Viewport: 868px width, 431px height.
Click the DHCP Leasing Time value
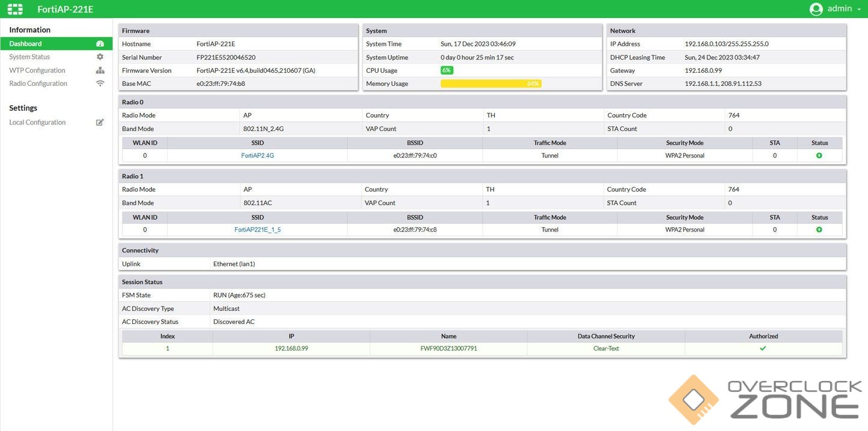tap(722, 57)
